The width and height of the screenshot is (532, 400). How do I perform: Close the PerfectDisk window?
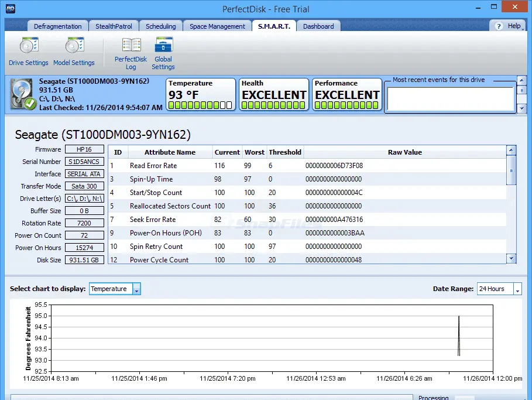tap(514, 7)
